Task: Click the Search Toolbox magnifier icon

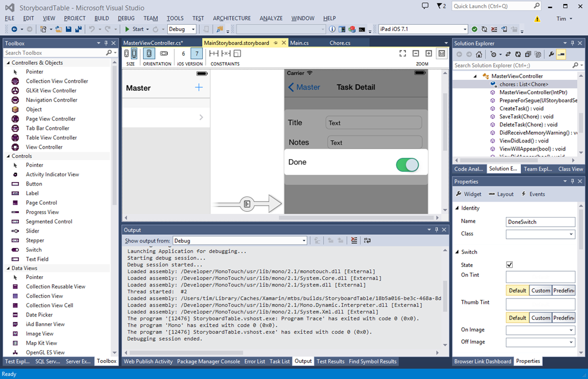Action: point(109,53)
